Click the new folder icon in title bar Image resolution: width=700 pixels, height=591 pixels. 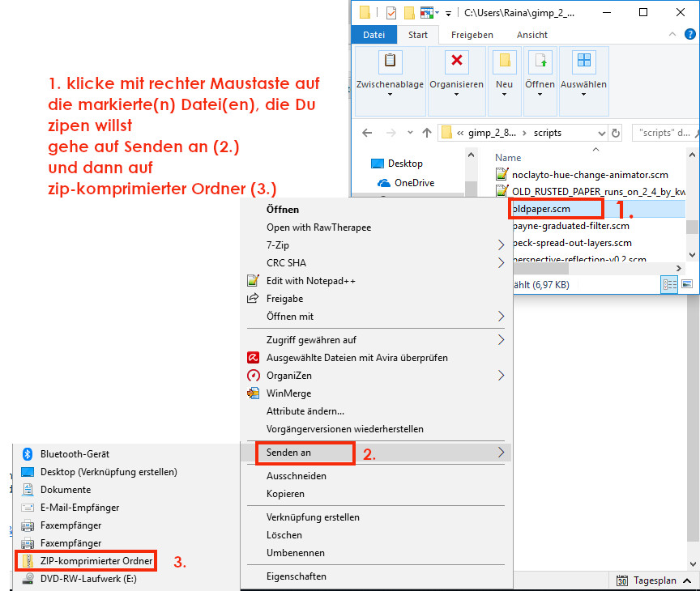click(x=409, y=13)
